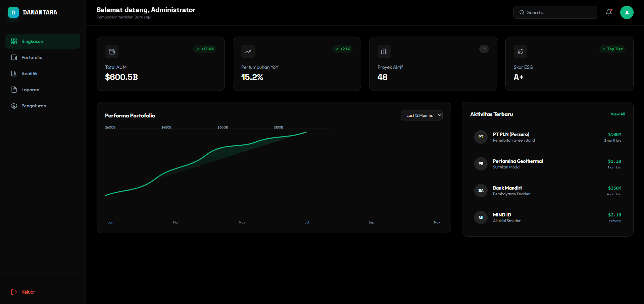Open Analitik from the sidebar
Viewport: 644px width, 304px height.
(x=30, y=73)
